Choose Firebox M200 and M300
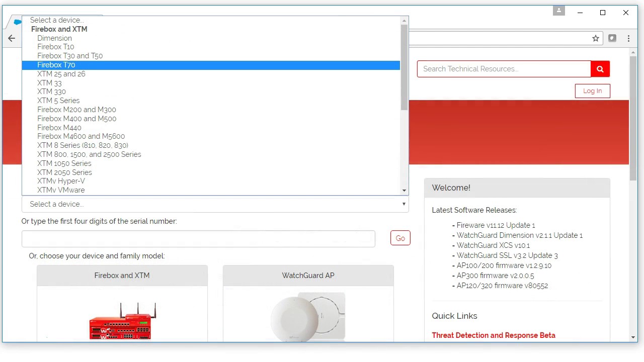 [x=211, y=110]
